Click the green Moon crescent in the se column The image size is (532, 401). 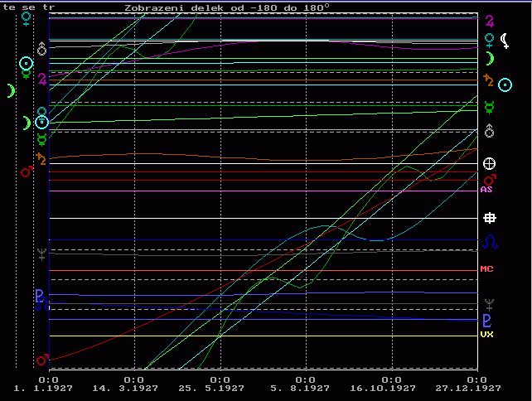click(27, 123)
